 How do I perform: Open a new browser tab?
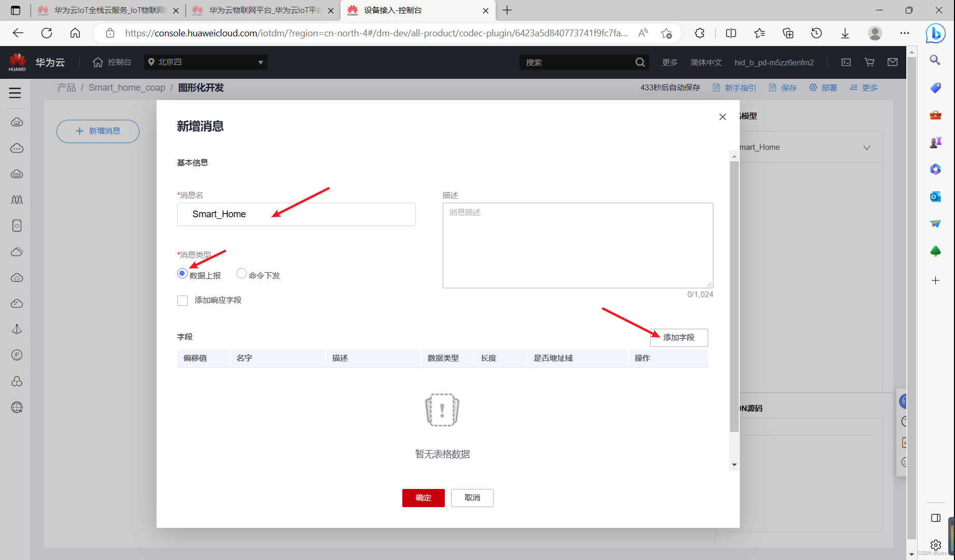pyautogui.click(x=507, y=10)
